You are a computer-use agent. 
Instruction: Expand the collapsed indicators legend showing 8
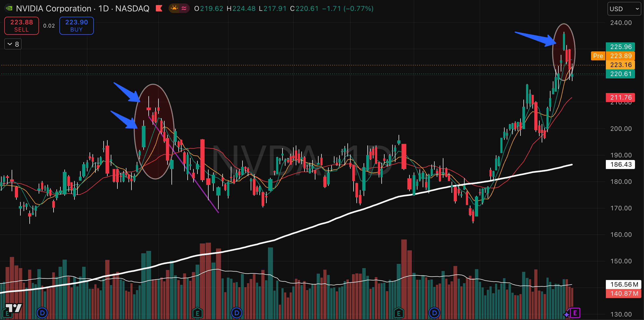click(x=13, y=44)
